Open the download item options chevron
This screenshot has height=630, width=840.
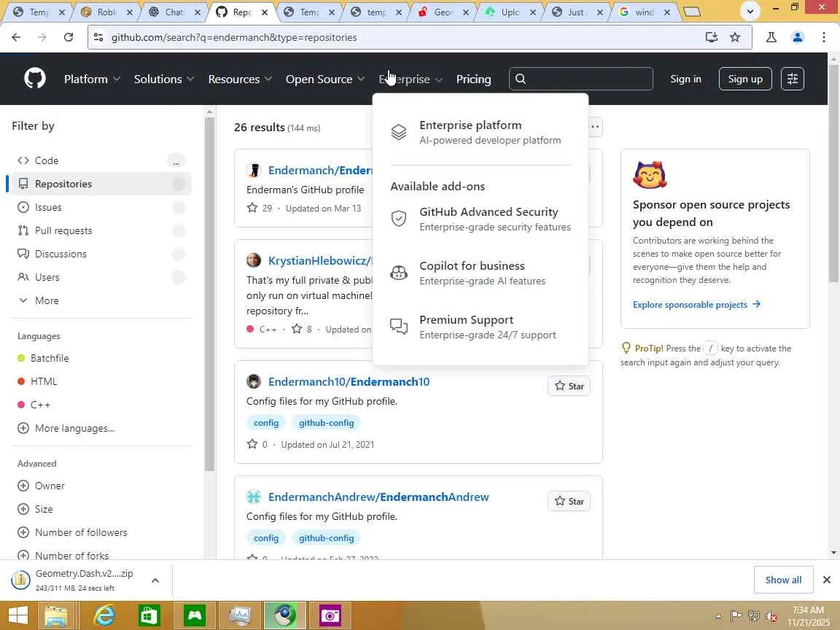[155, 580]
